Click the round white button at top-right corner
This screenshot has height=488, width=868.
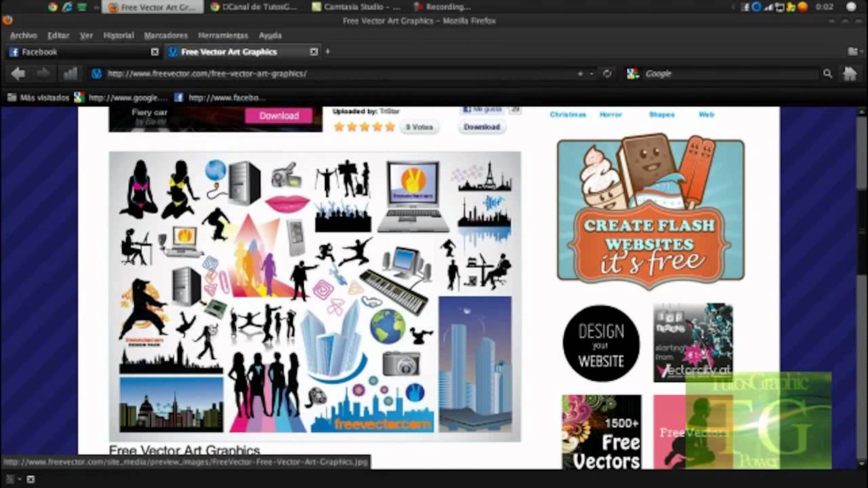click(x=852, y=7)
